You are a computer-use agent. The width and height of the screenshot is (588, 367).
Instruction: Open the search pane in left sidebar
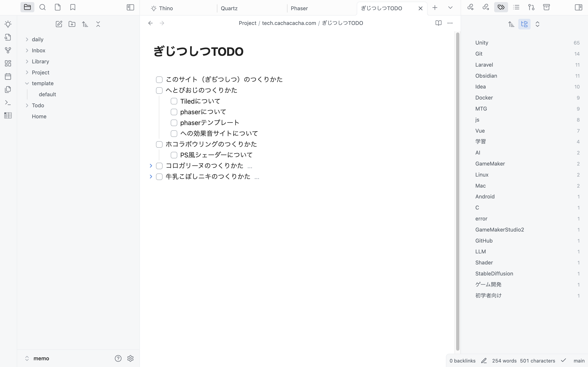coord(43,7)
